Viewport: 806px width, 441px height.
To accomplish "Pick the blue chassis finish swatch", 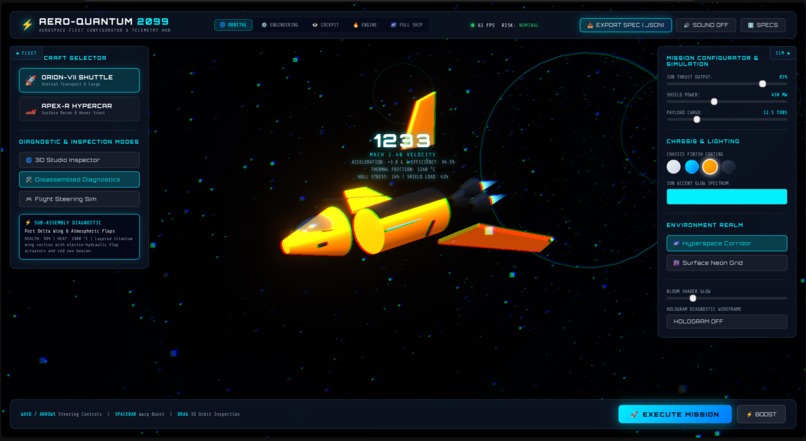I will click(x=692, y=167).
